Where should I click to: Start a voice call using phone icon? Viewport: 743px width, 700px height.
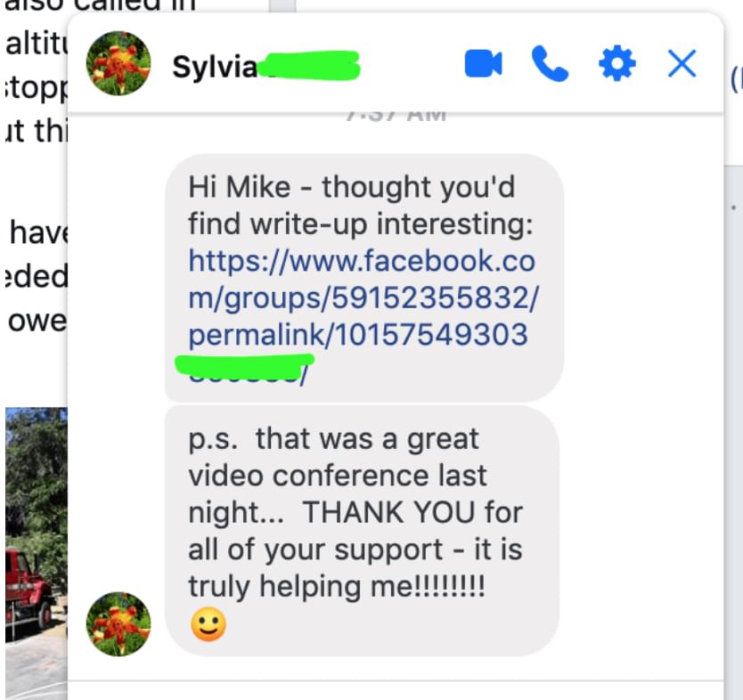(550, 64)
